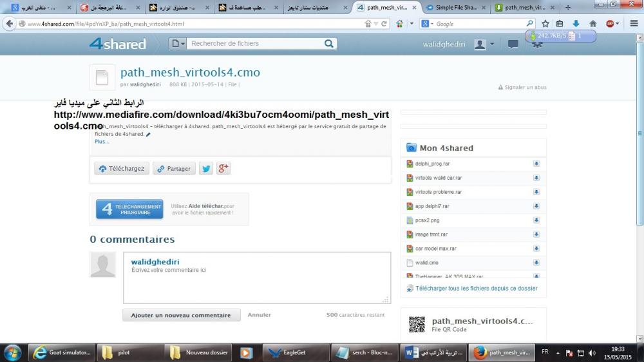Click the Téléchargez button

pos(122,169)
